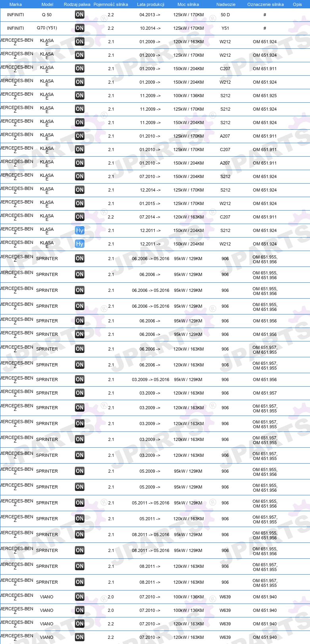
Task: Select the 12.2014 -> production date cell
Action: coord(150,190)
